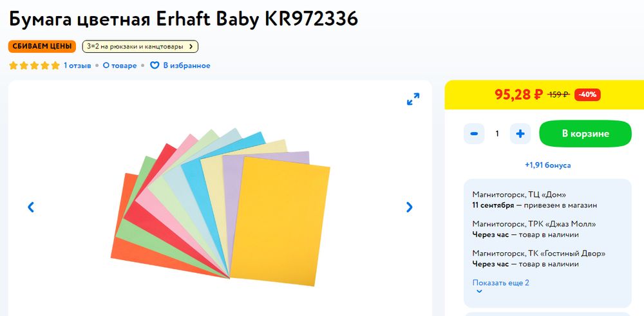This screenshot has height=316, width=644.
Task: Click the quantity input field
Action: [497, 133]
